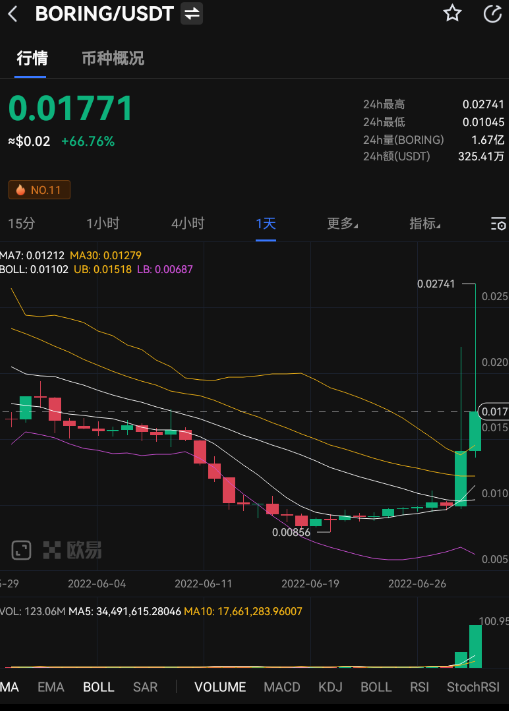
Task: Tap the 0.02741 high marker on chart
Action: tap(436, 284)
